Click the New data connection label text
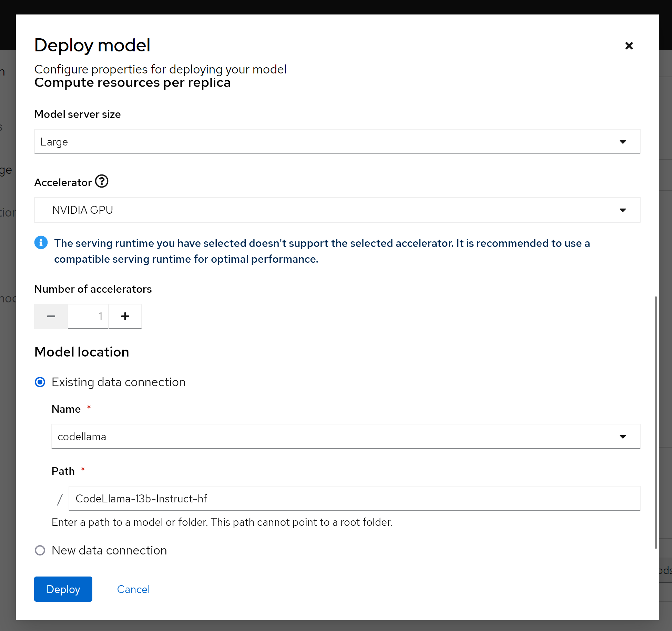Image resolution: width=672 pixels, height=631 pixels. click(x=109, y=550)
